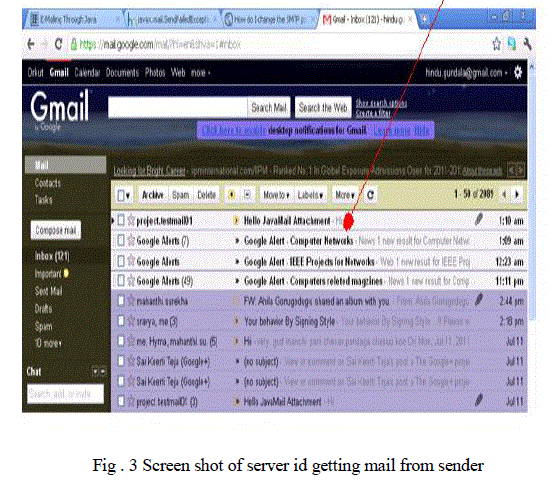This screenshot has width=553, height=481.
Task: Click the Chat search, add, invite field
Action: [x=66, y=393]
